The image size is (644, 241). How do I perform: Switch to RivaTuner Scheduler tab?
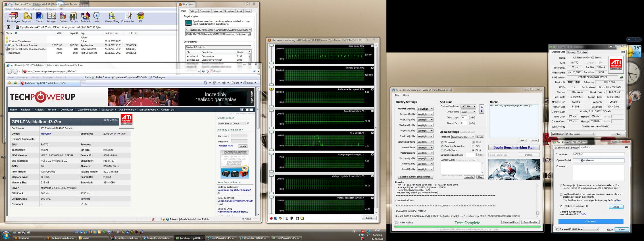point(229,11)
